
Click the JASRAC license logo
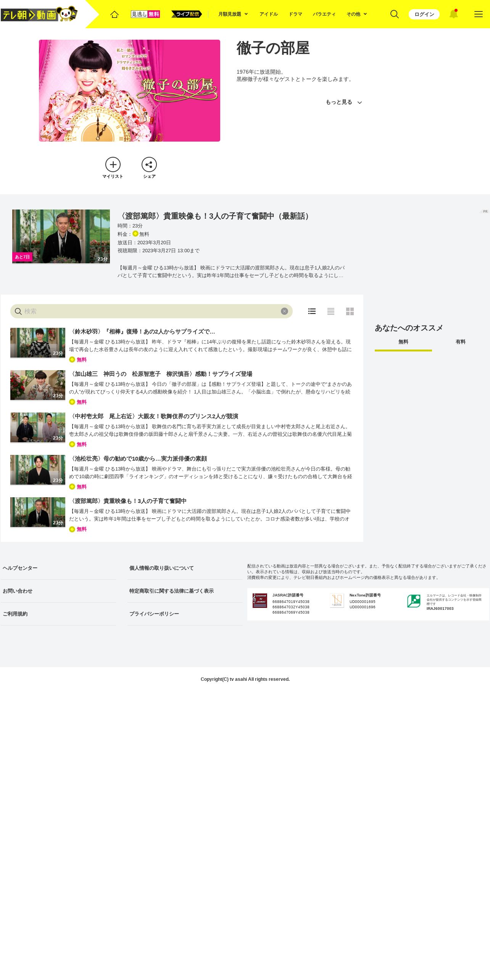point(260,601)
